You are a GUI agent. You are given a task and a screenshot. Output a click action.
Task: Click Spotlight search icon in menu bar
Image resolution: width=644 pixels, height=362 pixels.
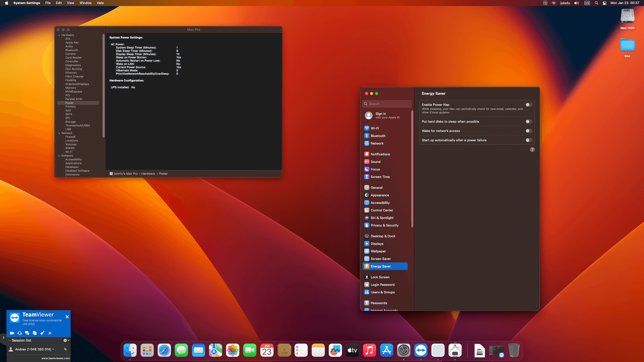pos(596,3)
